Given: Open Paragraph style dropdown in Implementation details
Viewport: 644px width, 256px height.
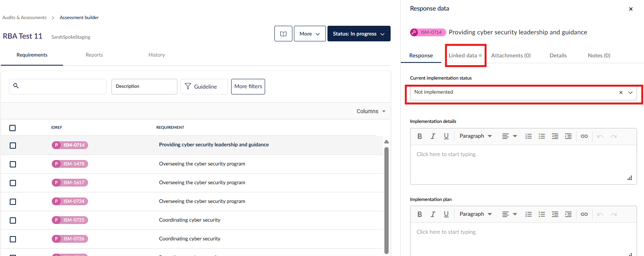Looking at the screenshot, I should (x=476, y=136).
